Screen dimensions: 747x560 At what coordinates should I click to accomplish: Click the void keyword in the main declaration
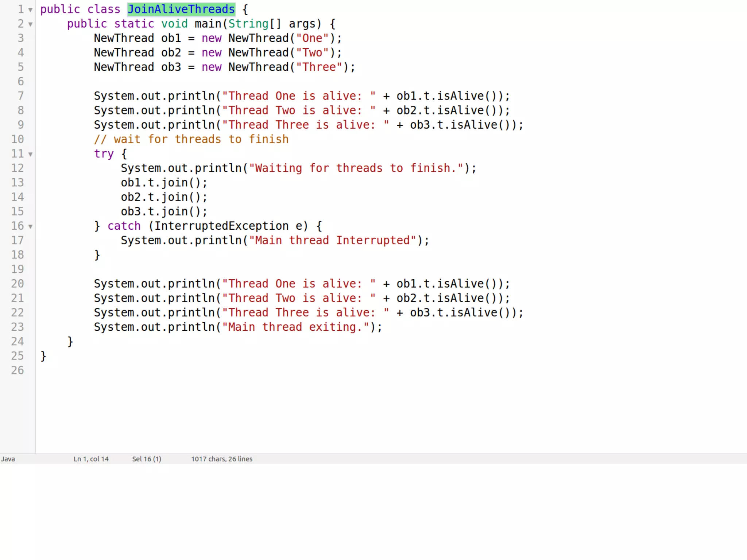point(174,24)
